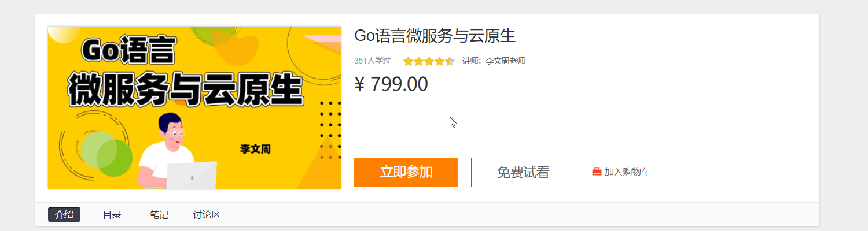This screenshot has width=868, height=231.
Task: Click the course title Go语言微服务与云原生
Action: point(435,36)
